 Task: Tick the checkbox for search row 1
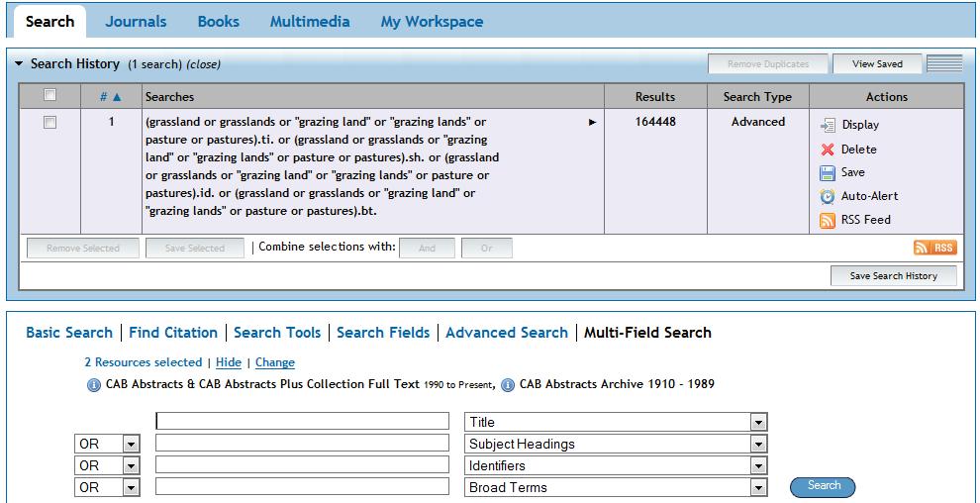(50, 123)
